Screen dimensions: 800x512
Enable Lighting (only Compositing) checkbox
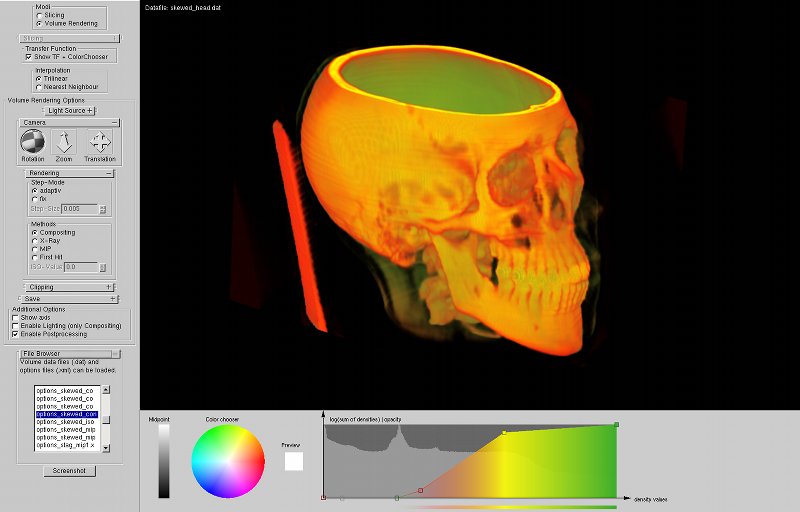click(x=16, y=326)
